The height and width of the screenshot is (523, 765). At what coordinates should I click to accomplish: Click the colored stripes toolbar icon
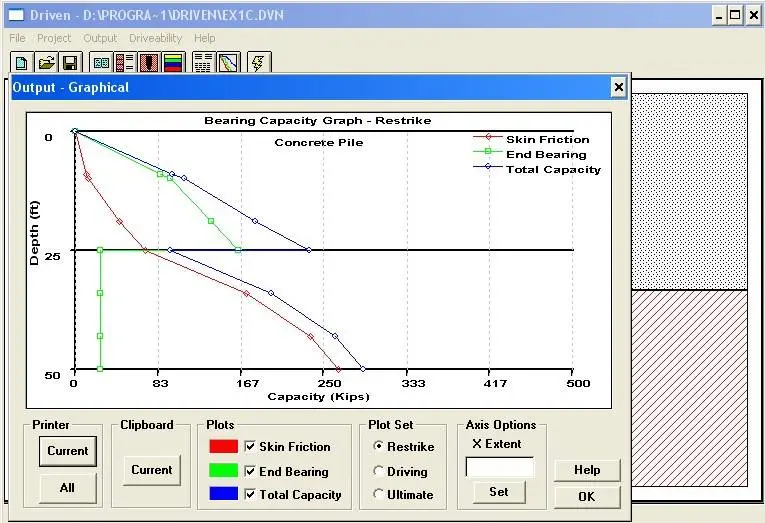pos(174,62)
